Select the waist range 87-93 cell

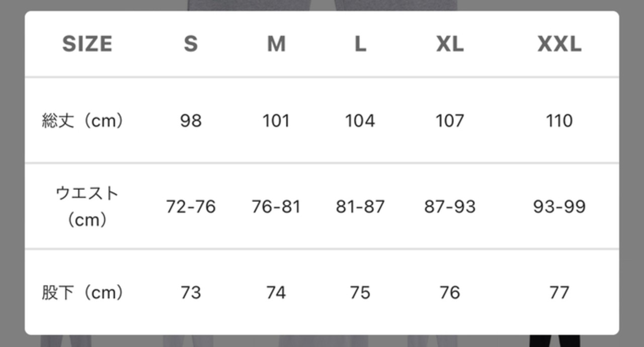click(450, 206)
